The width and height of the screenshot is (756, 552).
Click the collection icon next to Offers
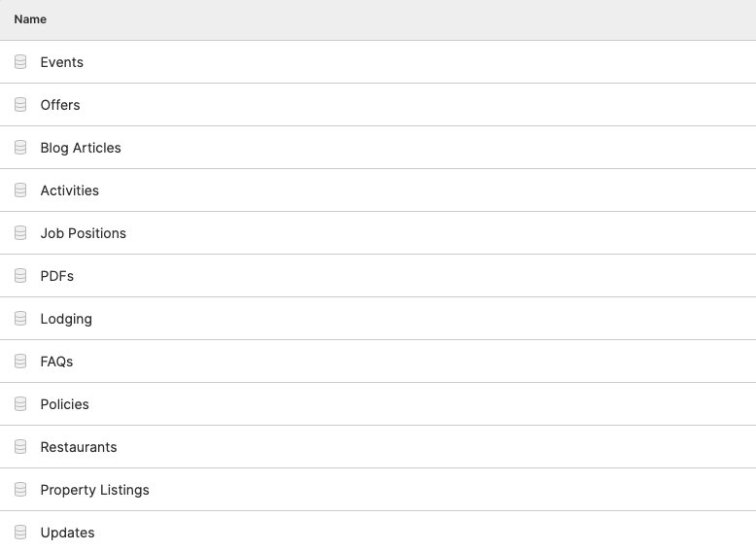pos(20,105)
